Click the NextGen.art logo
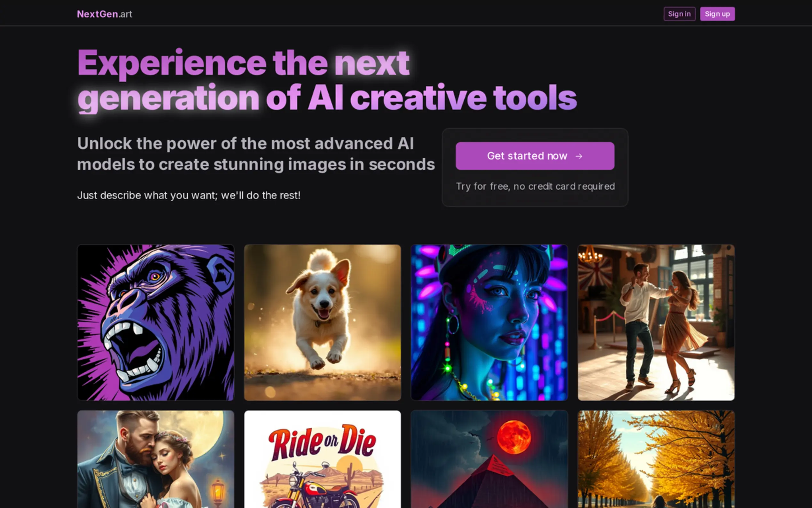 pos(105,14)
